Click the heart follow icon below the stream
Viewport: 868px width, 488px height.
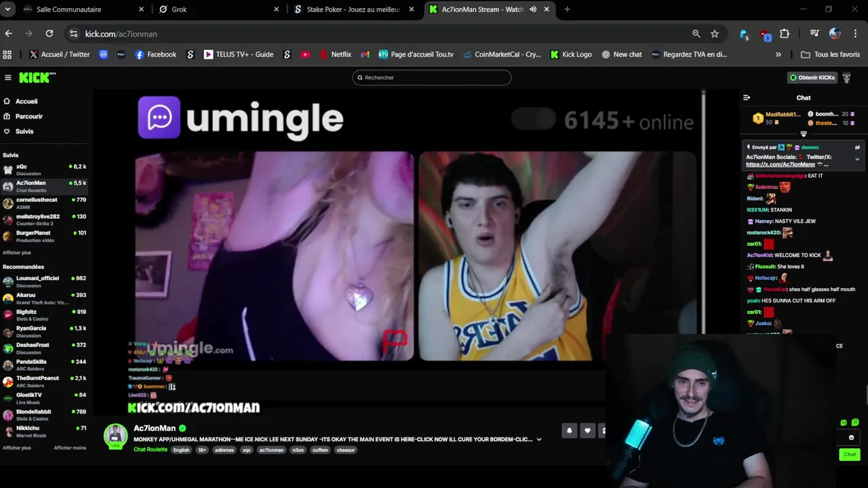pyautogui.click(x=587, y=430)
